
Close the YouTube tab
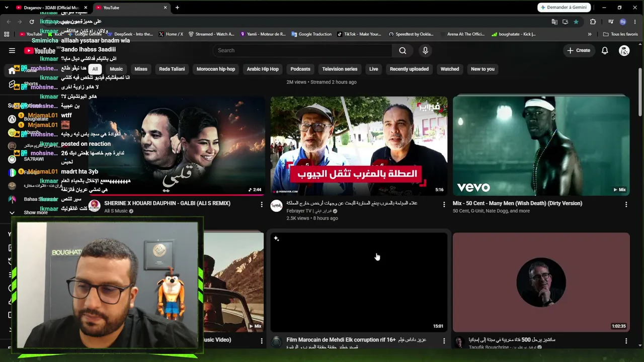(x=165, y=8)
